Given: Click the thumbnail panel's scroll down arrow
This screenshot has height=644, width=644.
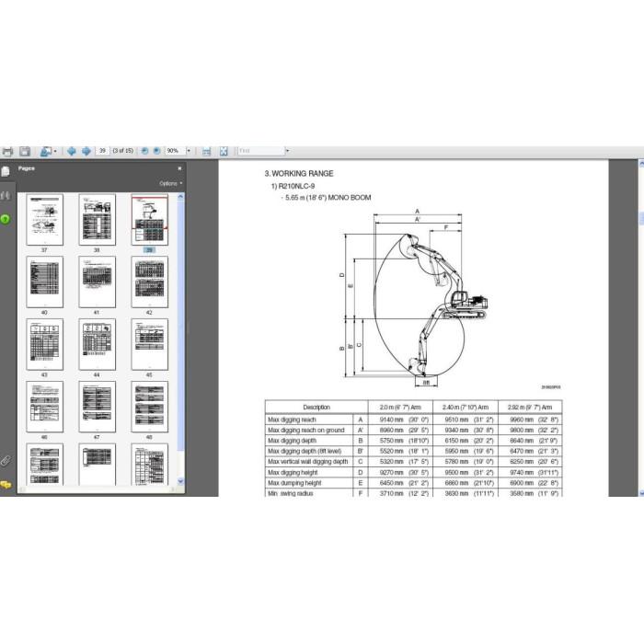Looking at the screenshot, I should [180, 481].
